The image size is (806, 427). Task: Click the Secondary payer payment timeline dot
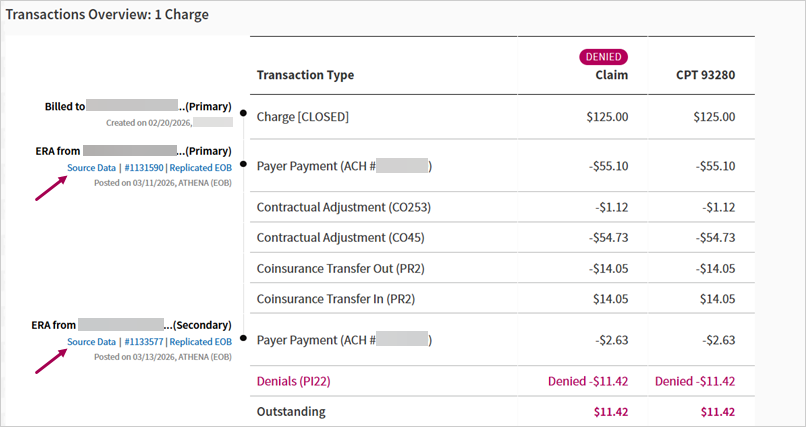[243, 338]
